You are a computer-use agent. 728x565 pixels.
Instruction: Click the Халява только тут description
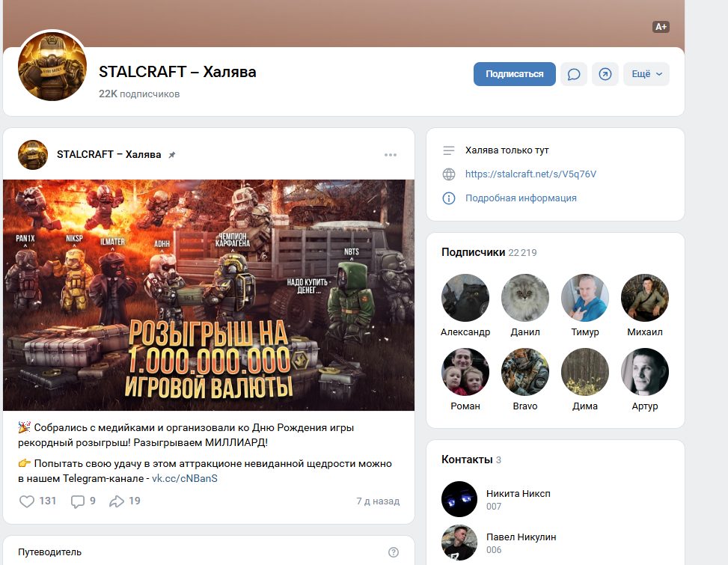click(x=507, y=150)
